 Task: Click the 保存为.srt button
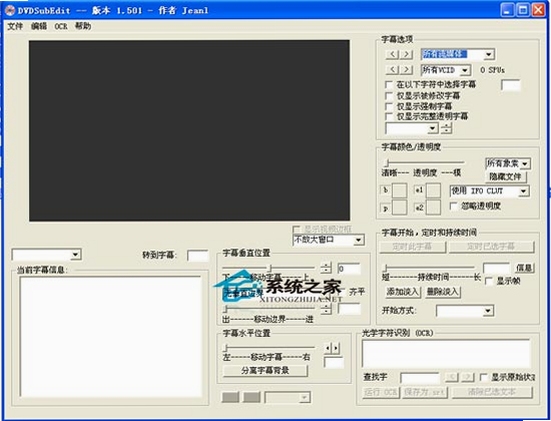click(x=425, y=392)
